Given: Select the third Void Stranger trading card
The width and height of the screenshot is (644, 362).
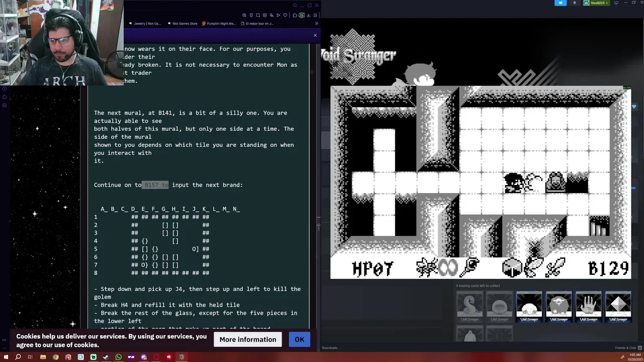Looking at the screenshot, I should pyautogui.click(x=529, y=307).
